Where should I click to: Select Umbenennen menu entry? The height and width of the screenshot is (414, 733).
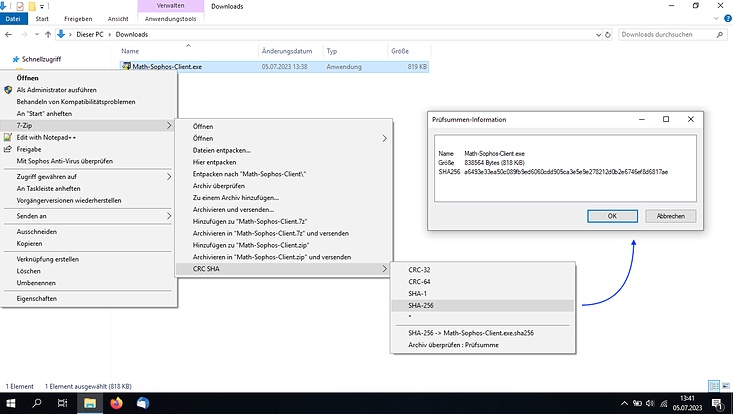pyautogui.click(x=89, y=283)
